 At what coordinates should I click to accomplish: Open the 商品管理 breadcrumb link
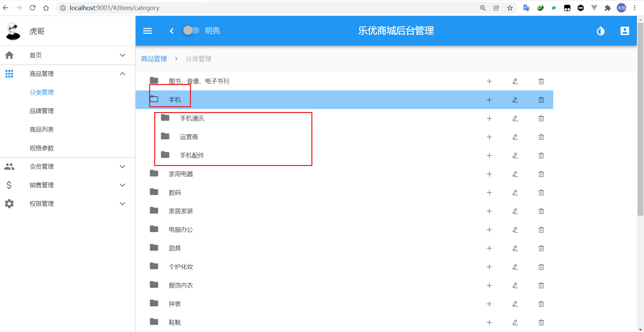coord(153,58)
